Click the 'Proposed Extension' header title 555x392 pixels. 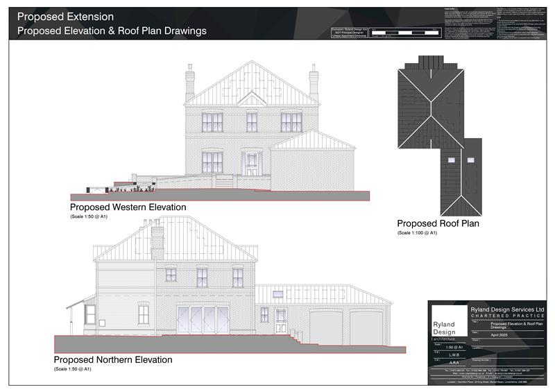(x=65, y=17)
